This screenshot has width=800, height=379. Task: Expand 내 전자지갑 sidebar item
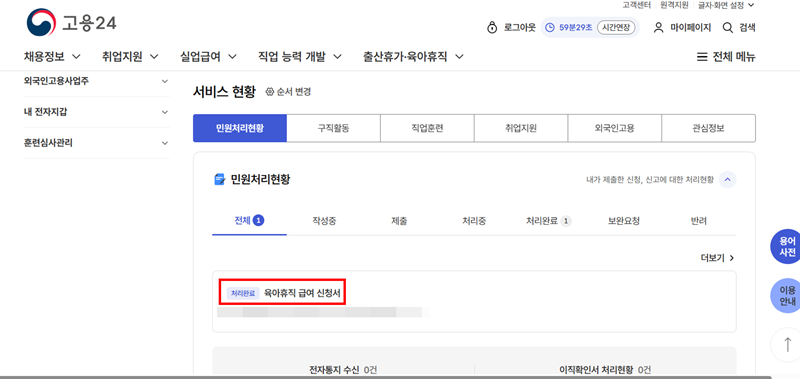click(x=96, y=112)
